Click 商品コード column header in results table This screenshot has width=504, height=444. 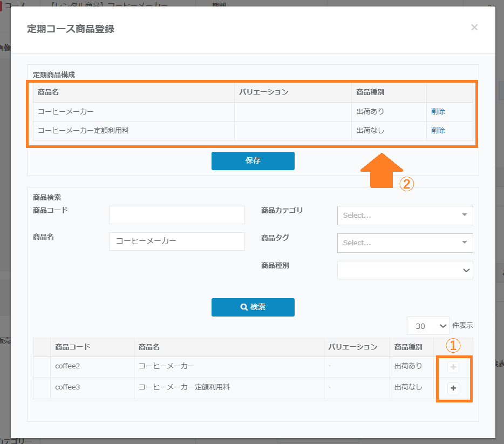(73, 347)
